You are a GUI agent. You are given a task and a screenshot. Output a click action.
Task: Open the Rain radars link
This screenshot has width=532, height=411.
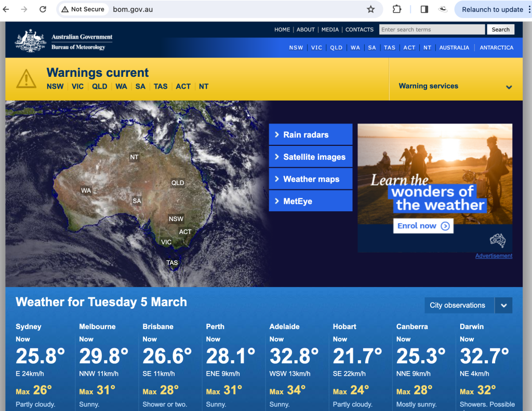tap(311, 134)
